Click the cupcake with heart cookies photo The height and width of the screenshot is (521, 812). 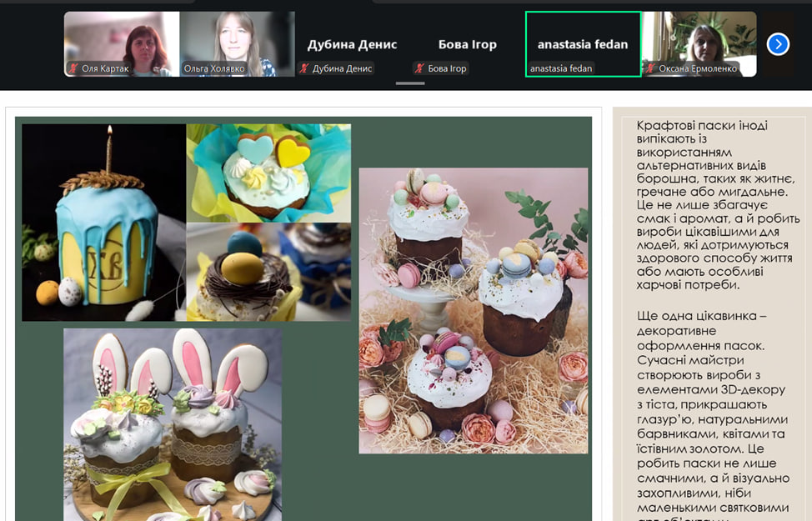pos(268,173)
